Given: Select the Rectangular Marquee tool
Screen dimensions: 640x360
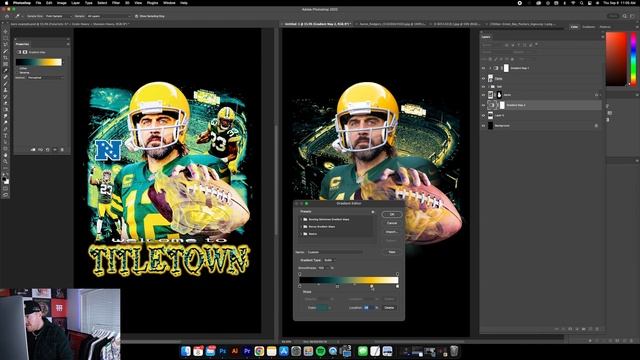Looking at the screenshot, I should [5, 38].
